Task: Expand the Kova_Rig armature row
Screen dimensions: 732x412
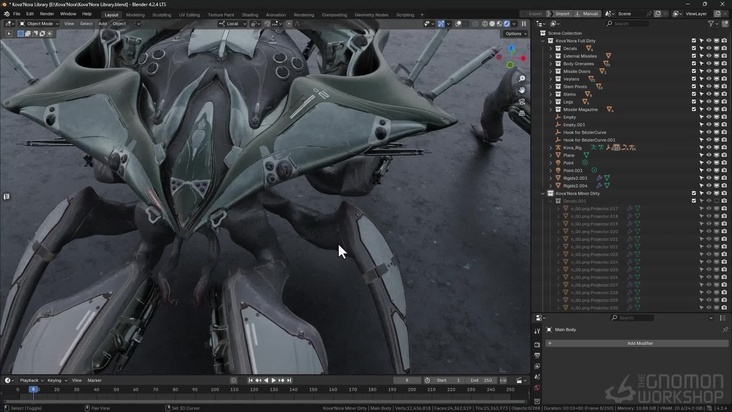Action: pos(550,147)
